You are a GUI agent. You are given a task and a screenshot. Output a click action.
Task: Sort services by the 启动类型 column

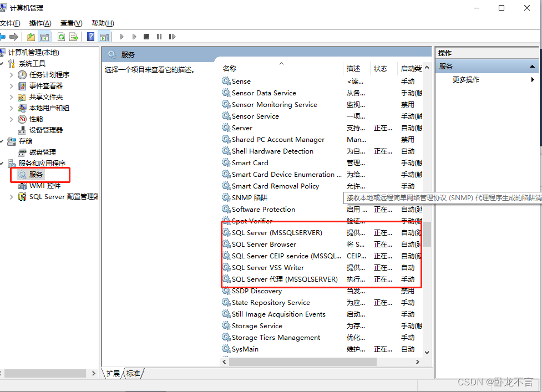coord(410,68)
